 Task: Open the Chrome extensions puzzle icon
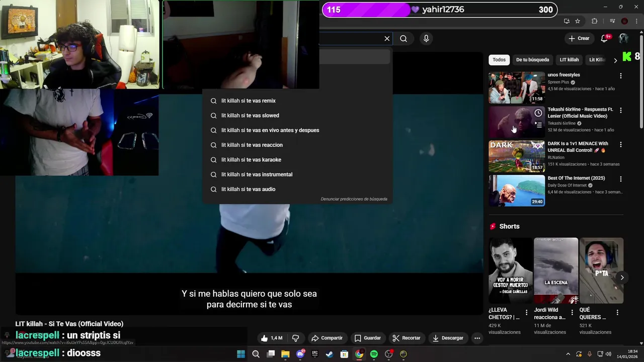tap(595, 21)
